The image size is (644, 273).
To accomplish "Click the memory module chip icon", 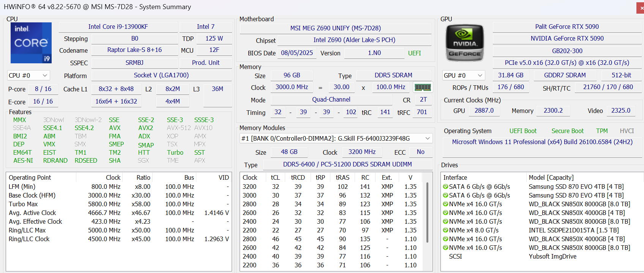I will point(423,87).
